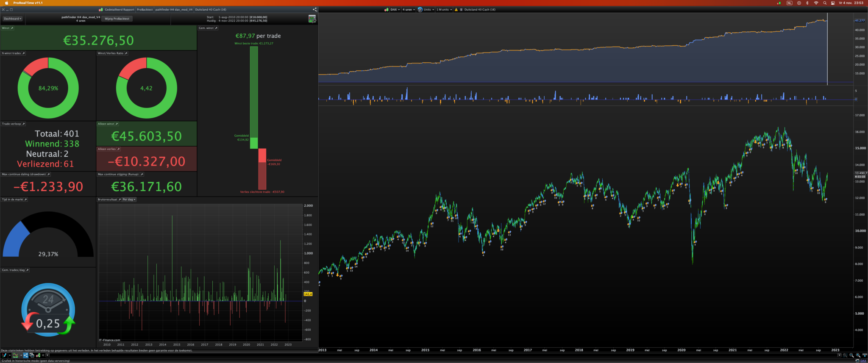Click the €35.276,50 profit value
868x363 pixels.
click(98, 40)
